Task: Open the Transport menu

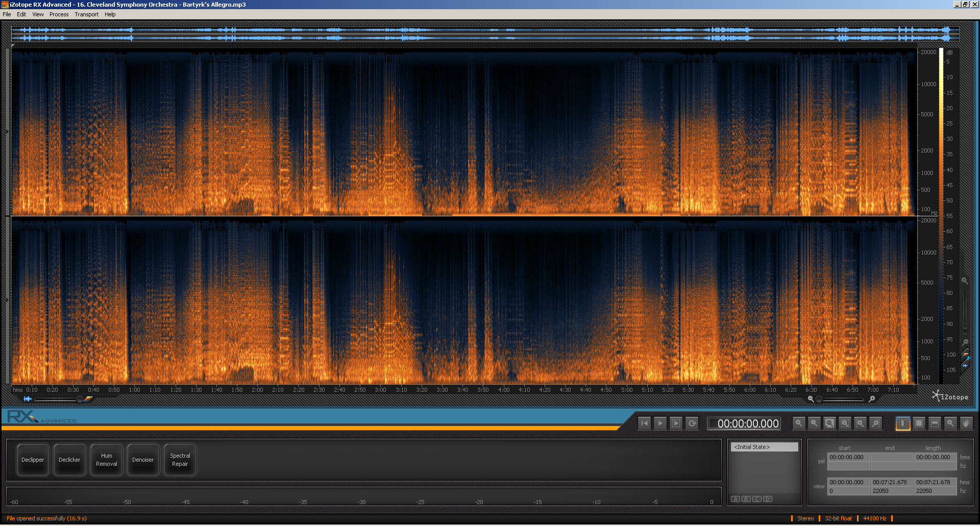Action: tap(86, 14)
